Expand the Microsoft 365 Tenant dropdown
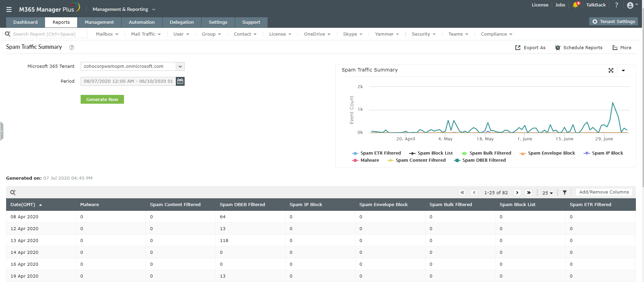This screenshot has height=282, width=644. click(x=180, y=66)
